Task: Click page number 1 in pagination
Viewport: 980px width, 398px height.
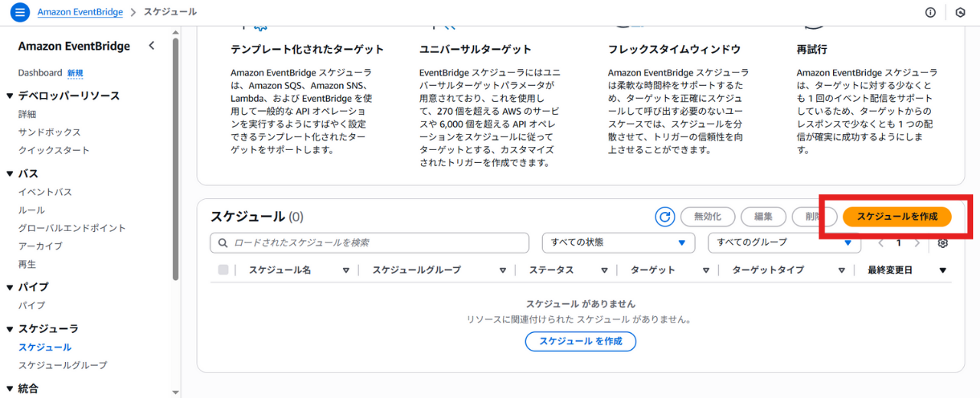Action: [x=899, y=243]
